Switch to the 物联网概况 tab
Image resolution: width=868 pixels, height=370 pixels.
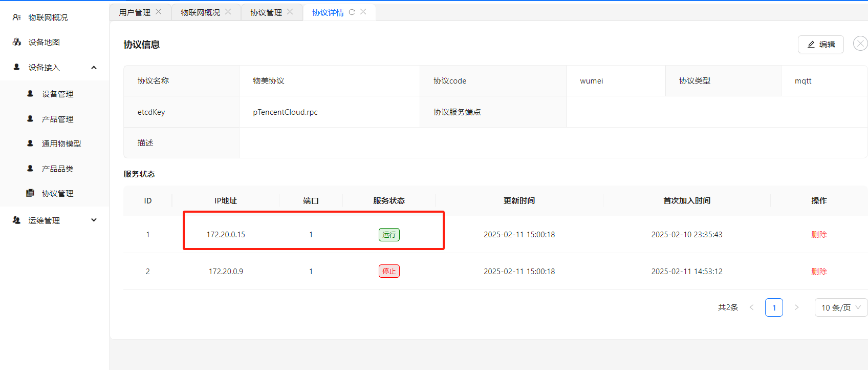[x=200, y=12]
